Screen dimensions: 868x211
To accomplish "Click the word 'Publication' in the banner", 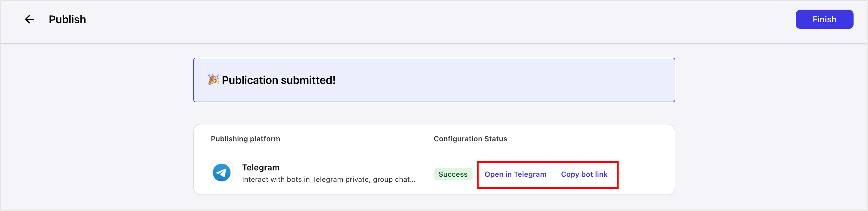I will tap(250, 80).
